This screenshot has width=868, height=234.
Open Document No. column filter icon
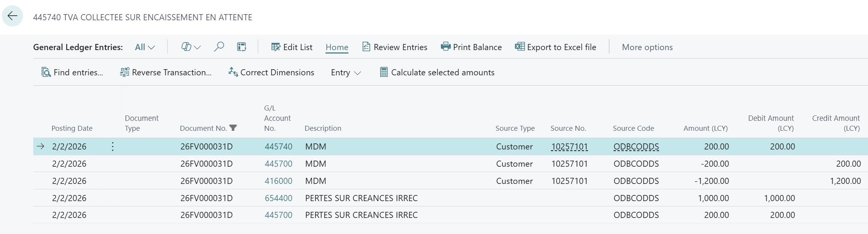(233, 128)
